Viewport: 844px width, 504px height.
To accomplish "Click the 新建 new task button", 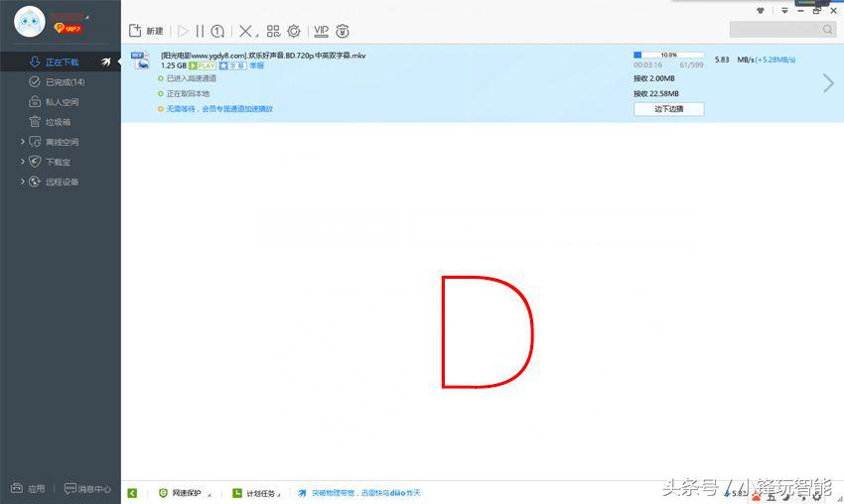I will tap(146, 31).
